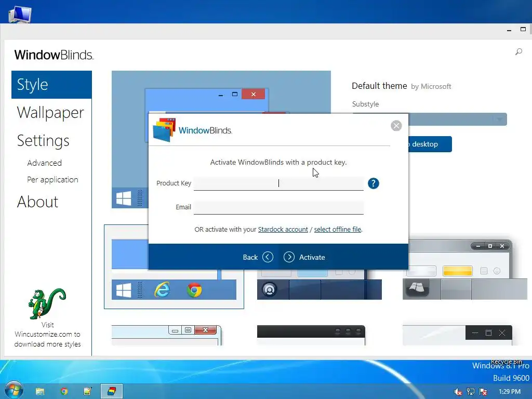The image size is (532, 399).
Task: Click the Back button
Action: point(258,257)
